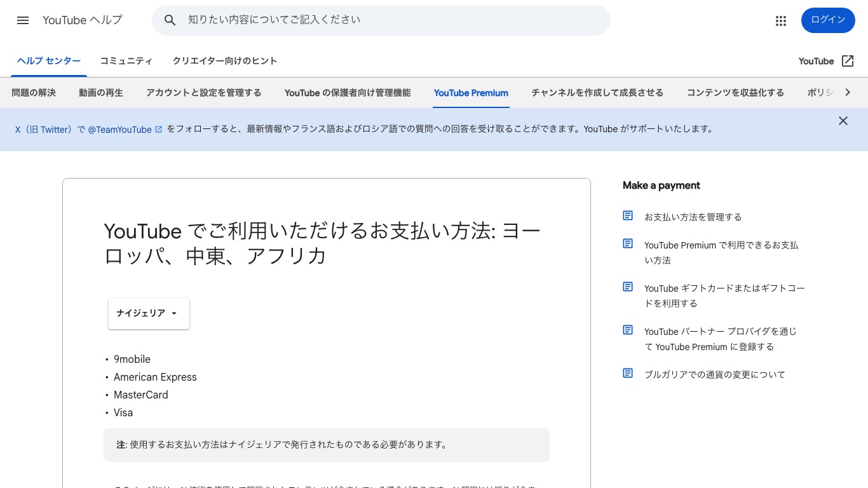This screenshot has height=488, width=868.
Task: Click the YouTube ヘルプ title
Action: pos(83,20)
